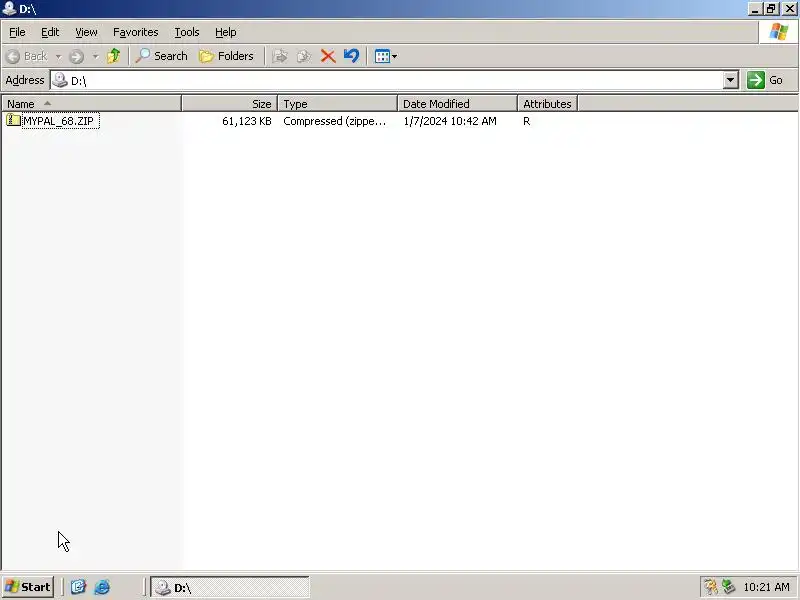800x600 pixels.
Task: Launch Internet Explorer from quick launch
Action: click(102, 587)
